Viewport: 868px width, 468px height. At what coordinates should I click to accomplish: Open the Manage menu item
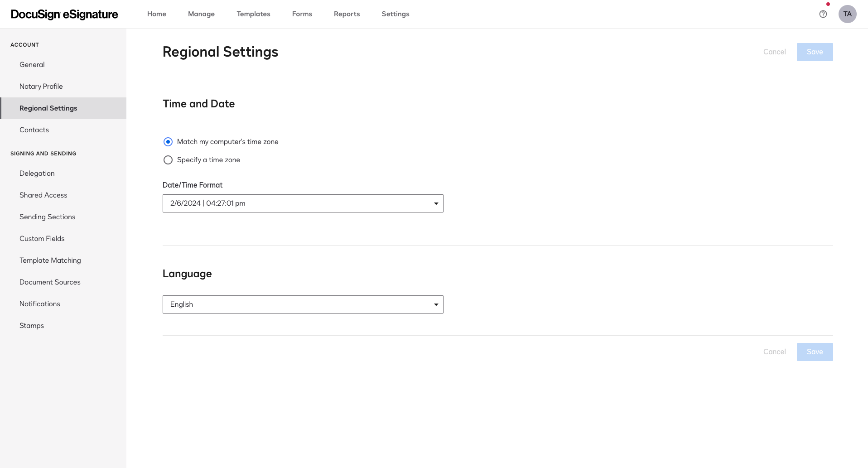tap(201, 14)
